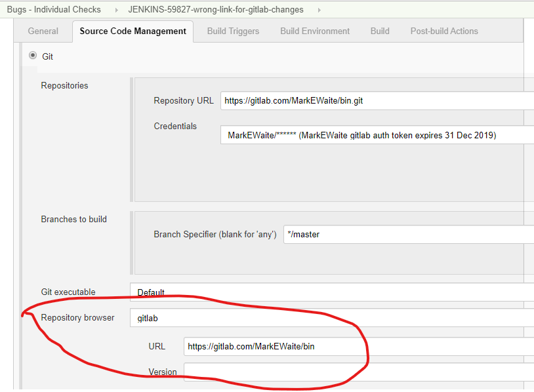
Task: Select the Repository browser label
Action: click(77, 317)
